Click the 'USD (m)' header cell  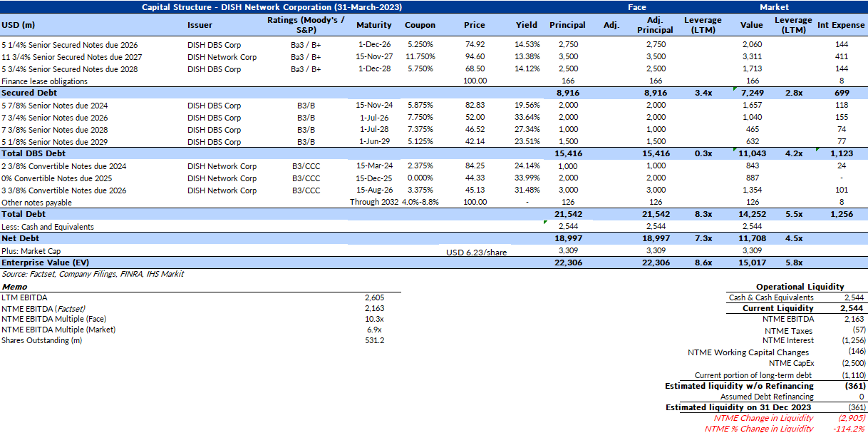click(x=19, y=24)
